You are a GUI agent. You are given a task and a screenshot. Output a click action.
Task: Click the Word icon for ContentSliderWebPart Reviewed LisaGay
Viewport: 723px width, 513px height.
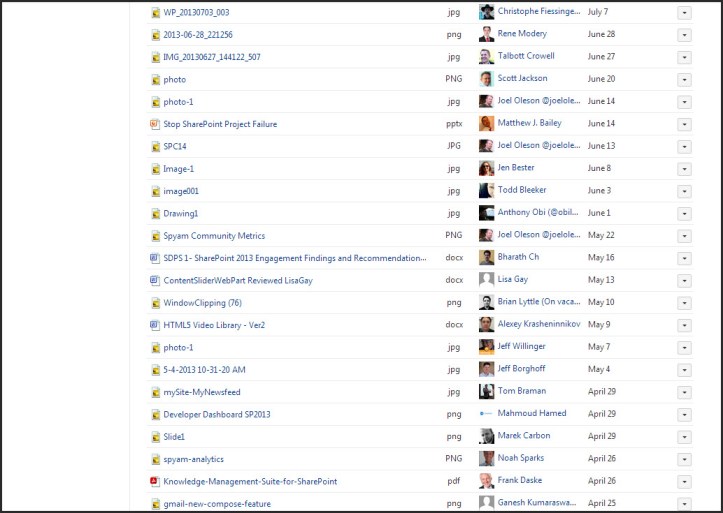click(x=155, y=280)
